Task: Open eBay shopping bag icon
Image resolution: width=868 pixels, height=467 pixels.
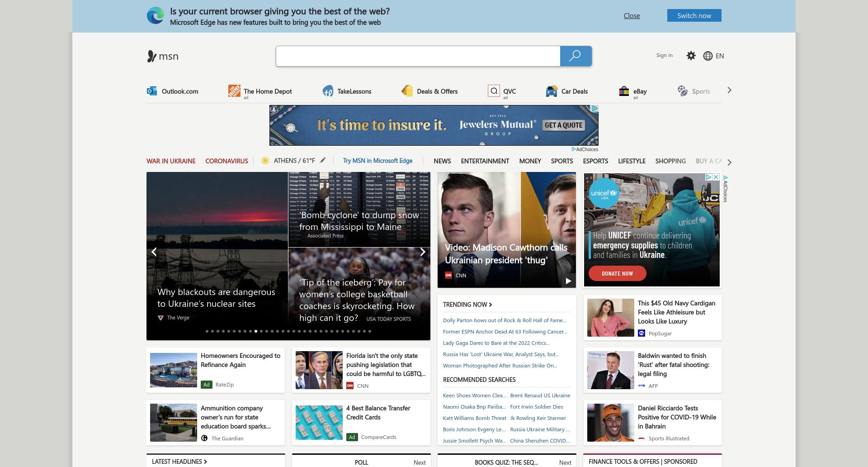Action: [624, 91]
